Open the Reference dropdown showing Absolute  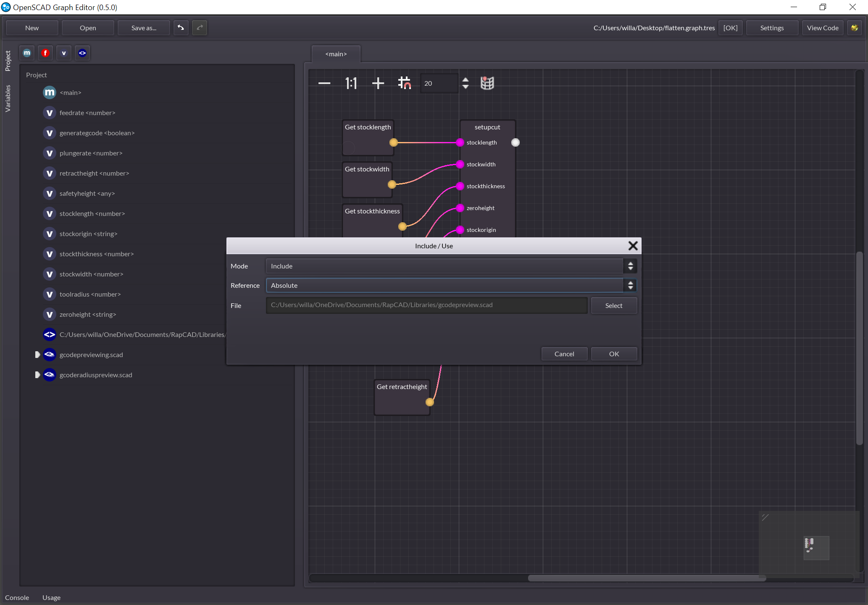point(451,285)
